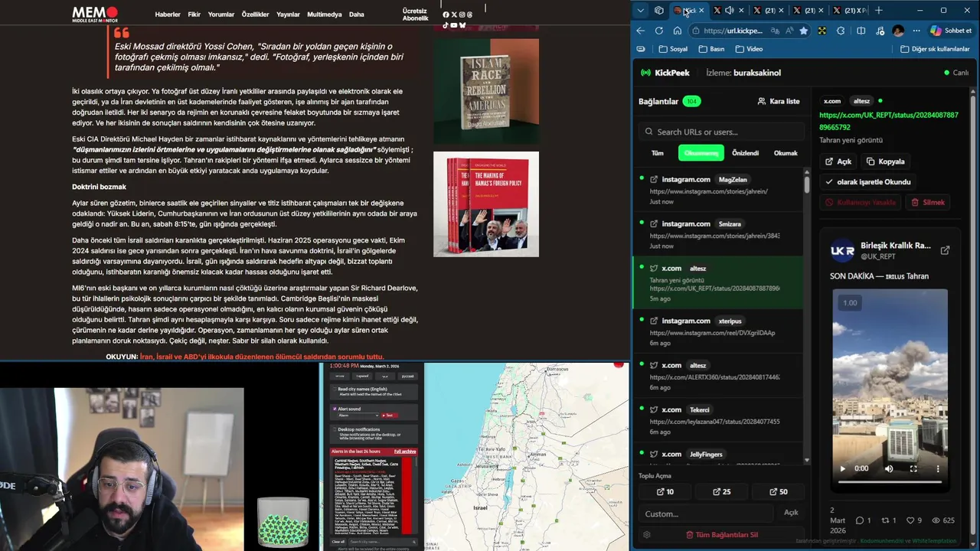Open the Extensions puzzle icon
This screenshot has height=551, width=980.
coord(841,31)
